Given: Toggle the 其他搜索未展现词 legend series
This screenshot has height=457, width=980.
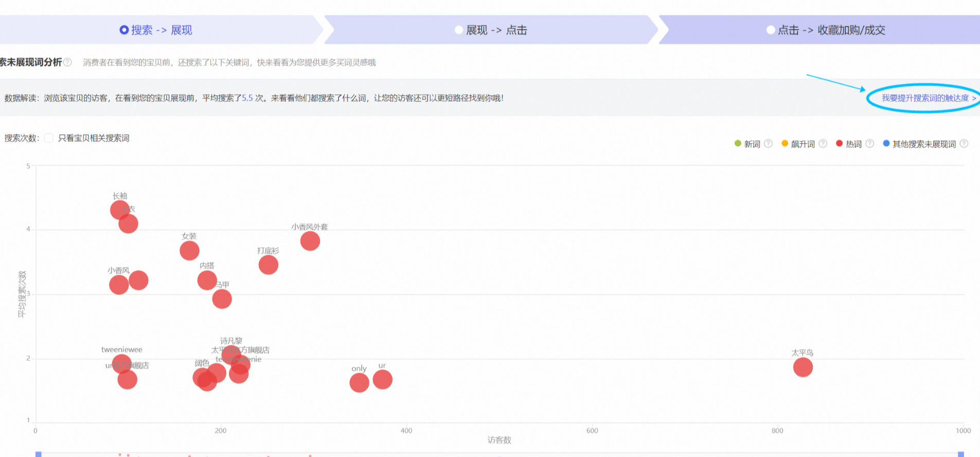Looking at the screenshot, I should [919, 144].
